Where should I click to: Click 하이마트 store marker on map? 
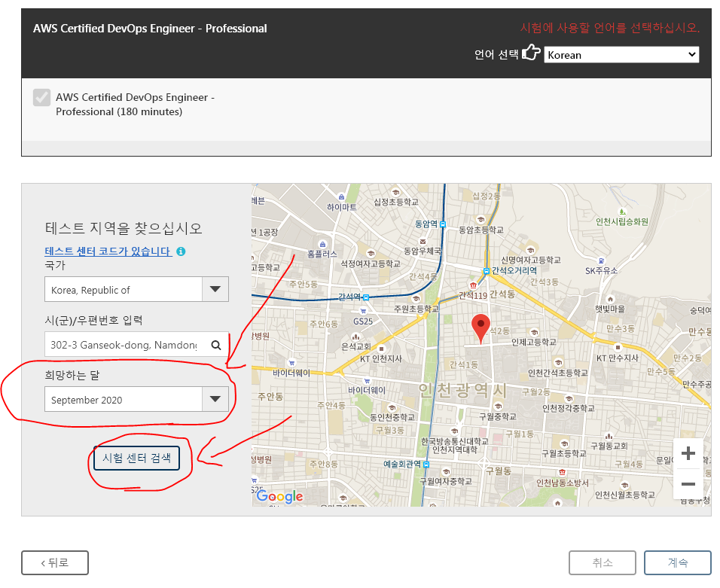point(341,197)
